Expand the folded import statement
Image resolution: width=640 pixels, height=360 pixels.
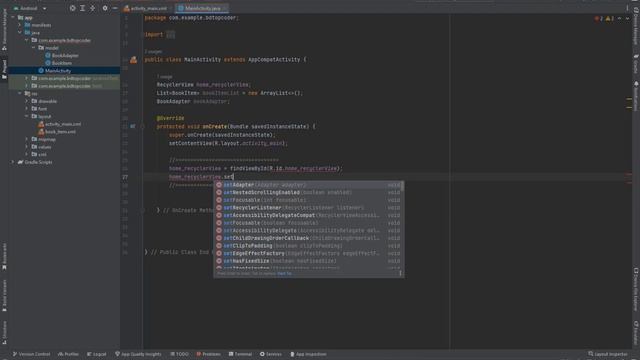[171, 35]
